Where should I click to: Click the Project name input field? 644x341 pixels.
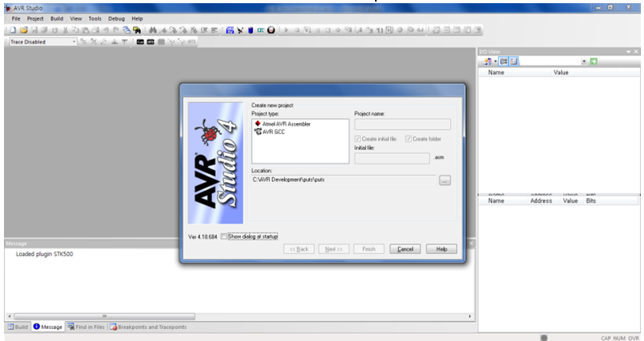coord(402,124)
